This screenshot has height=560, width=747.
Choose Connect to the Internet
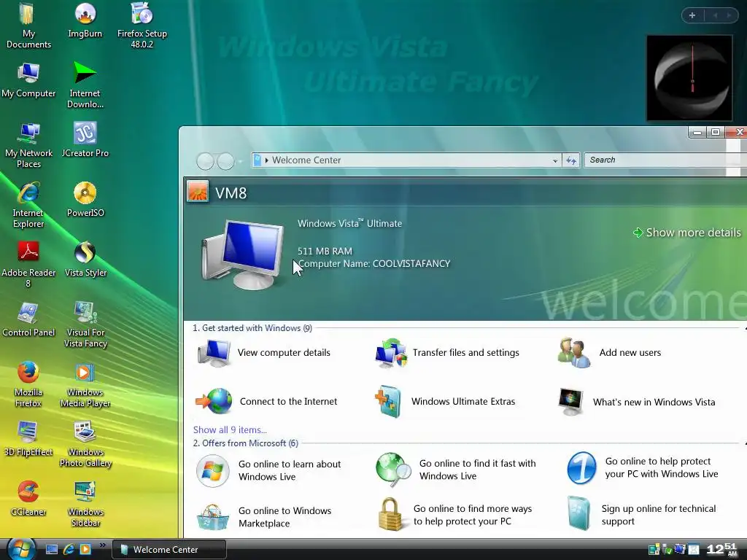(266, 402)
